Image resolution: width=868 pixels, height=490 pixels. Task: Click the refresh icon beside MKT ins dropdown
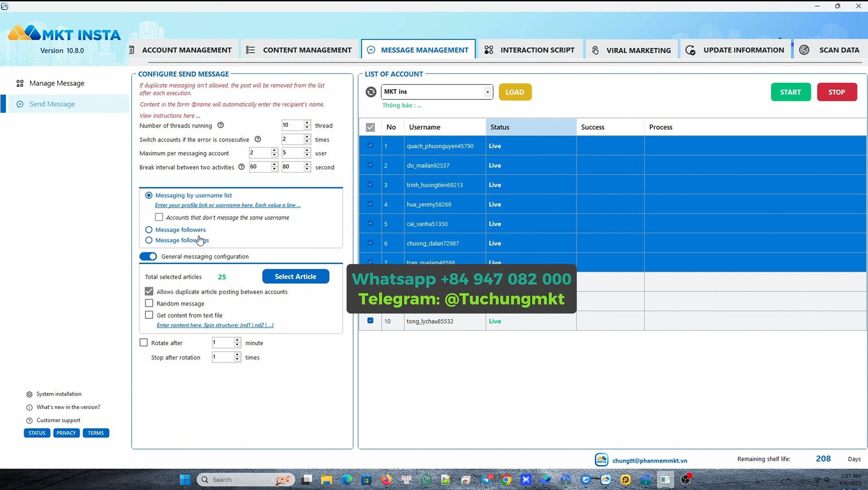371,92
